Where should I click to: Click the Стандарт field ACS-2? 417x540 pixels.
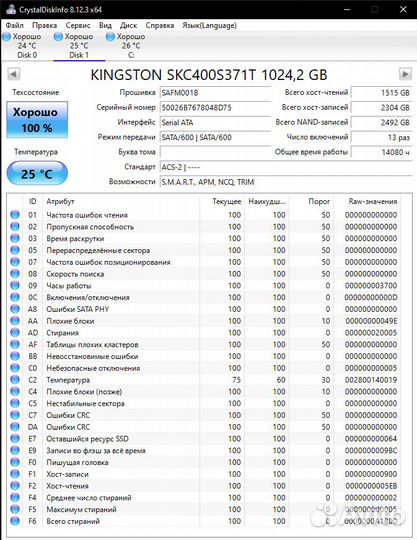286,167
